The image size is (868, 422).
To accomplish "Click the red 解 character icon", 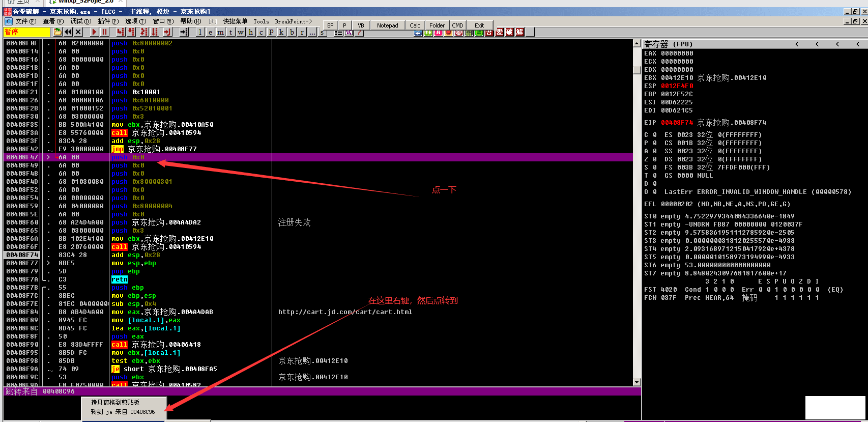I will click(x=520, y=32).
